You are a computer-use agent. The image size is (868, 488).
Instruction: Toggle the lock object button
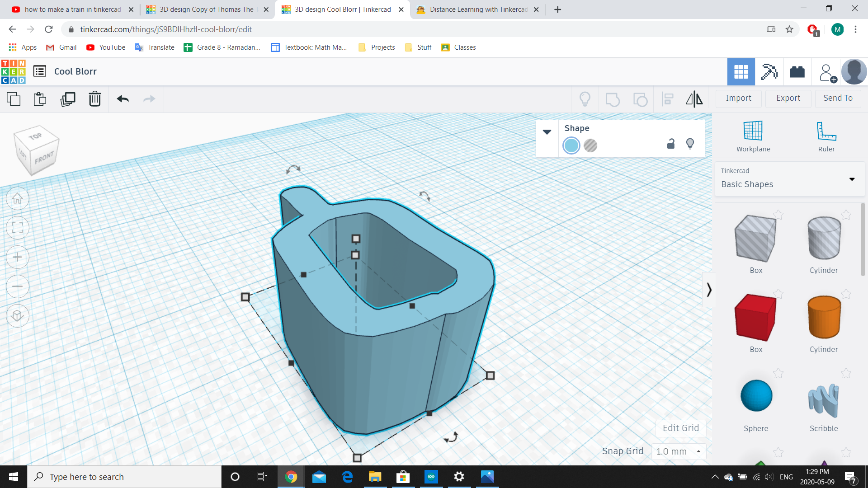(671, 144)
